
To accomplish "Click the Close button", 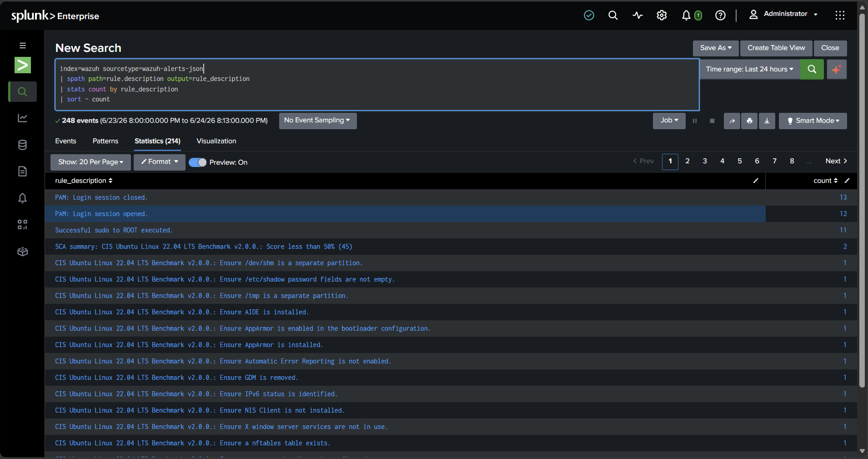I will click(830, 48).
